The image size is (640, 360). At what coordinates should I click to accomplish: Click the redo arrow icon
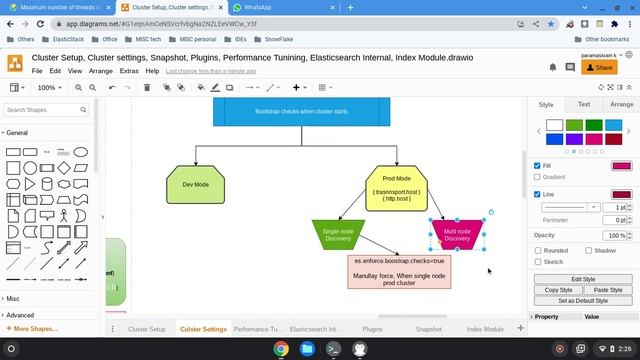[127, 87]
